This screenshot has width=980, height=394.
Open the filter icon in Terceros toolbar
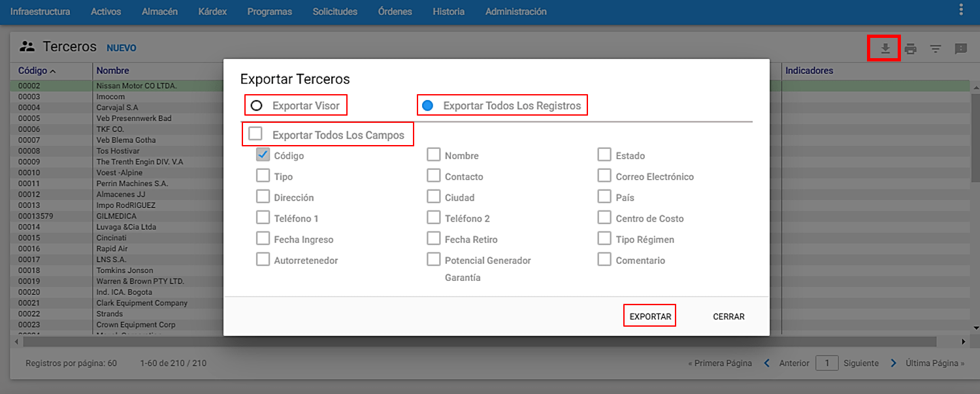(936, 49)
